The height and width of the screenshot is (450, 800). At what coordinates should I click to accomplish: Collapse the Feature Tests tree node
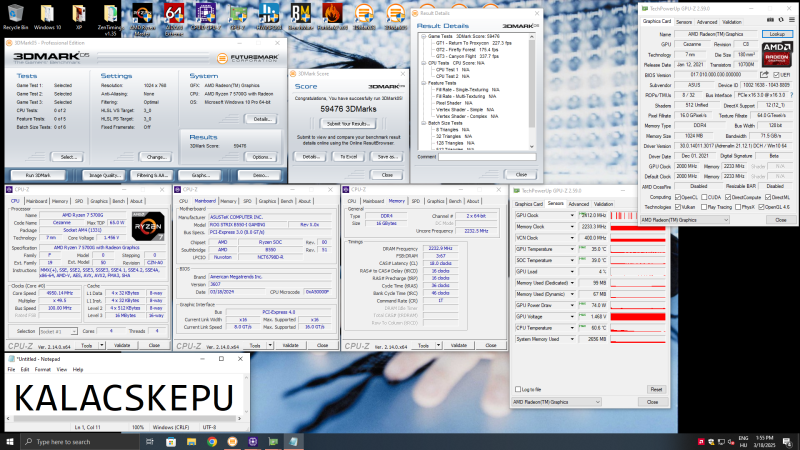[x=423, y=83]
